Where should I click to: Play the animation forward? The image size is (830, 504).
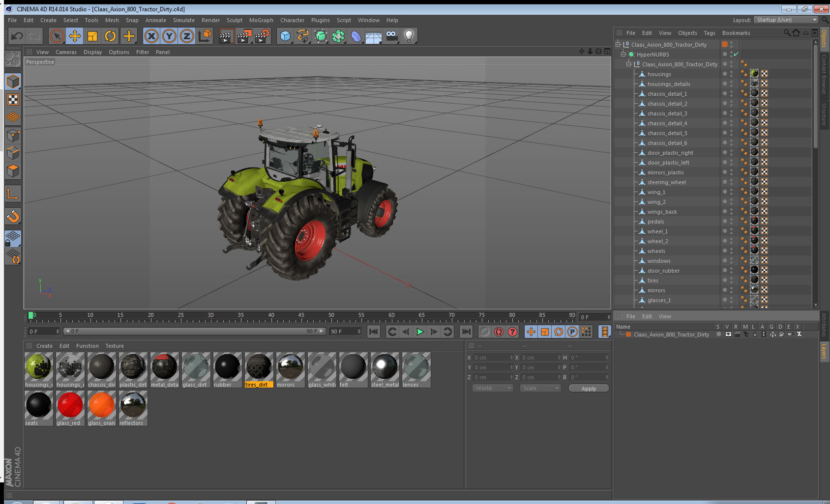tap(420, 332)
